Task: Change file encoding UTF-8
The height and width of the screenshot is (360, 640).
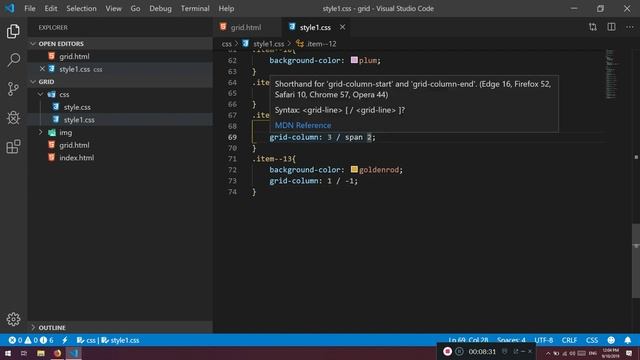Action: coord(544,340)
